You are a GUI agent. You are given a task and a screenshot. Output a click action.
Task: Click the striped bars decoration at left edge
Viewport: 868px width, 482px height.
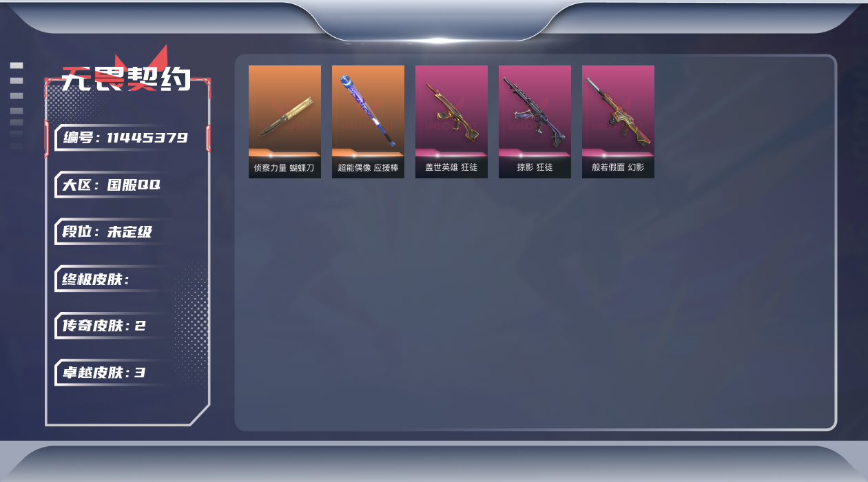coord(17,106)
